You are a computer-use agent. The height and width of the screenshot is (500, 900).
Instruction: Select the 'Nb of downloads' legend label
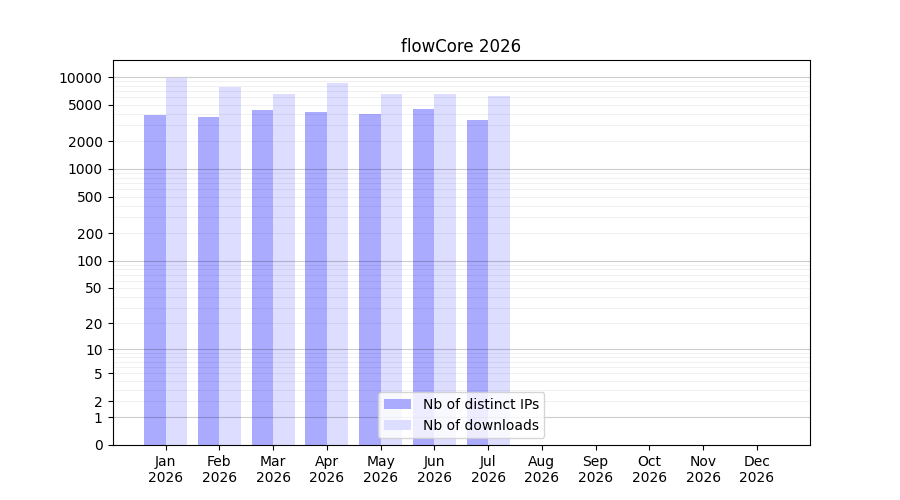coord(480,425)
